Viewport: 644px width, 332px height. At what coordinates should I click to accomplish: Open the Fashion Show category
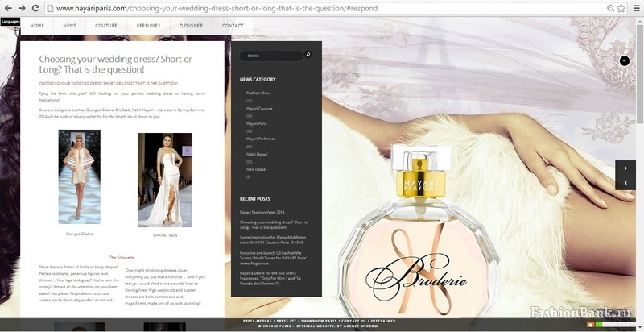click(x=258, y=93)
